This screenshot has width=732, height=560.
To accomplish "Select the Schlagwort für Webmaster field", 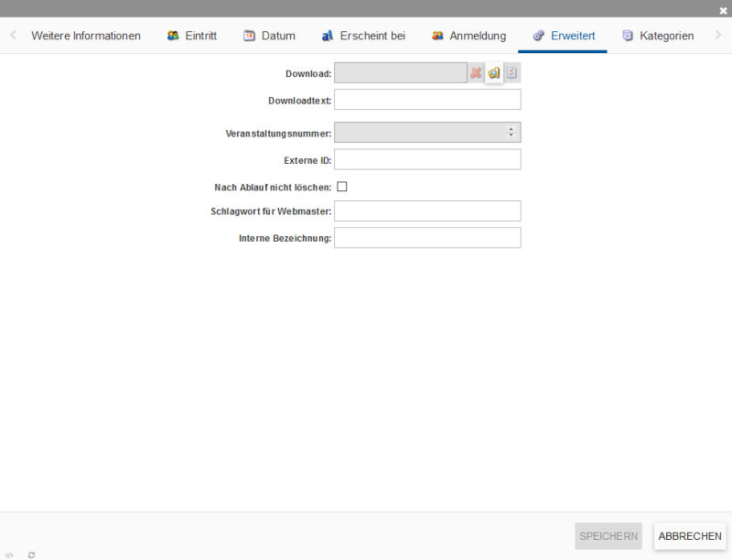I will coord(427,211).
